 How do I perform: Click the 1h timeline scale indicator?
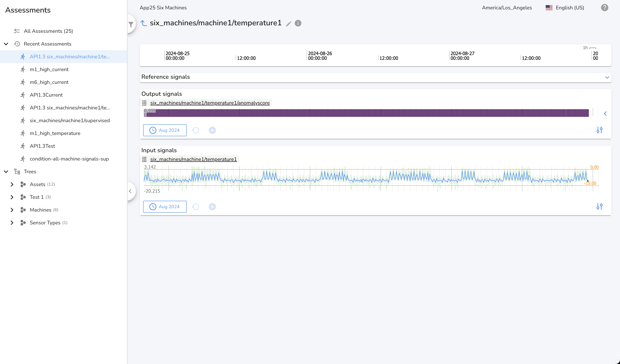[x=589, y=48]
